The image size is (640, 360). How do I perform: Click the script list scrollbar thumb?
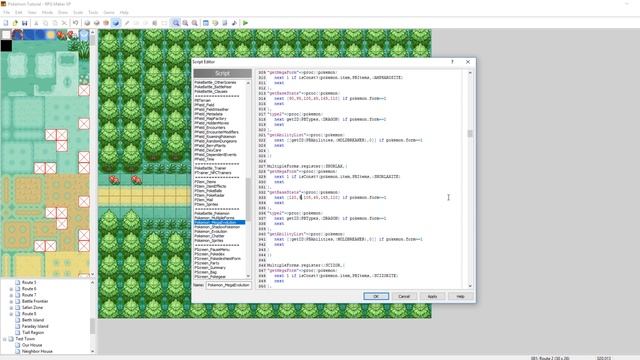248,199
